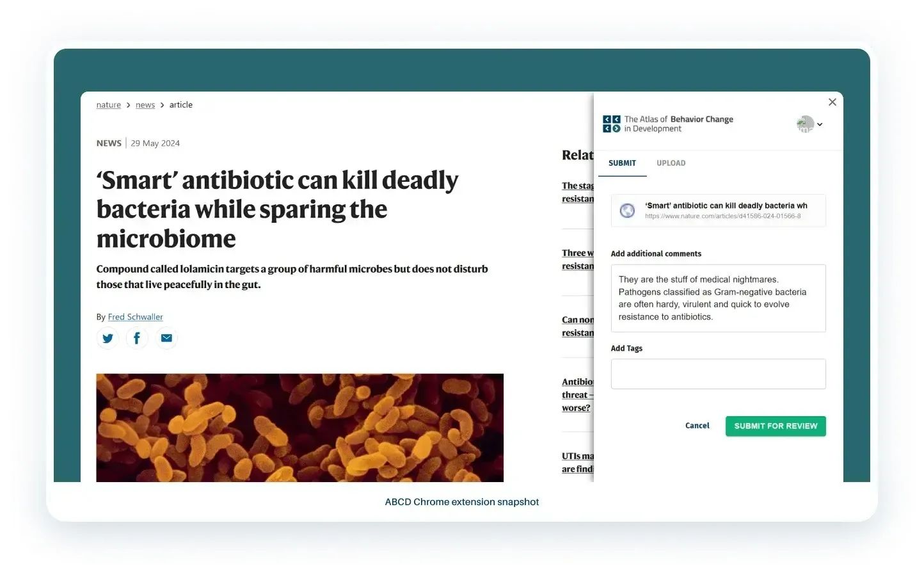This screenshot has width=924, height=573.
Task: Click the Cancel button
Action: point(697,425)
